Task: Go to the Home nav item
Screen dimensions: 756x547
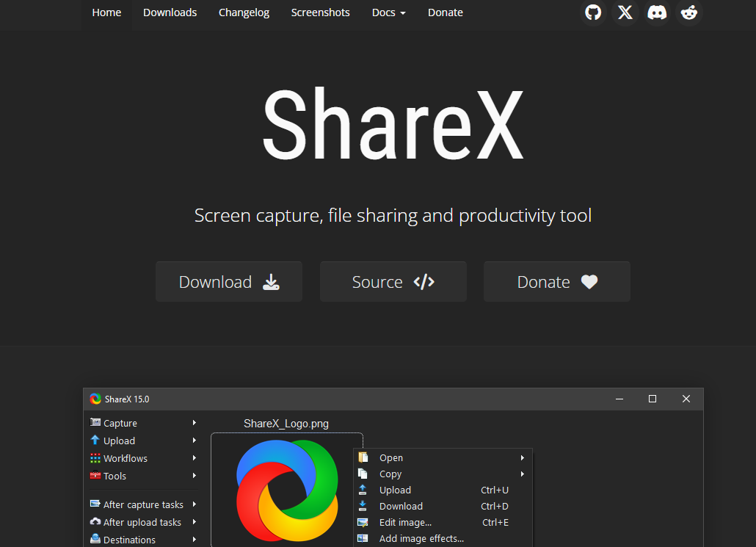Action: [x=106, y=12]
